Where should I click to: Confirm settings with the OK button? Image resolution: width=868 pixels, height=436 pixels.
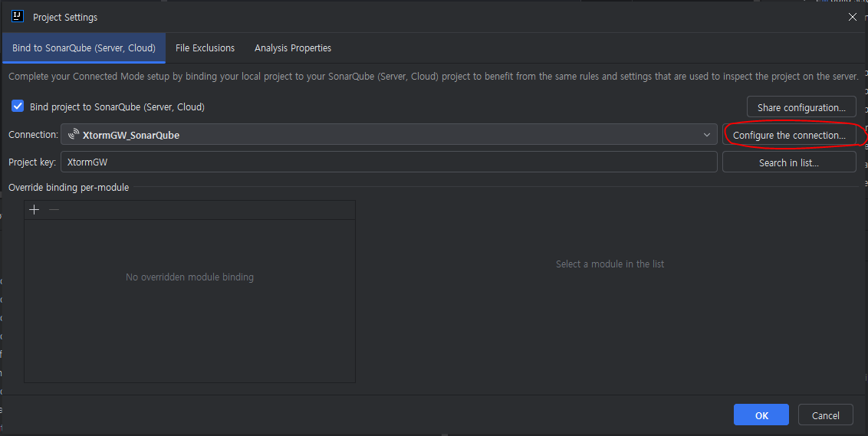point(761,415)
